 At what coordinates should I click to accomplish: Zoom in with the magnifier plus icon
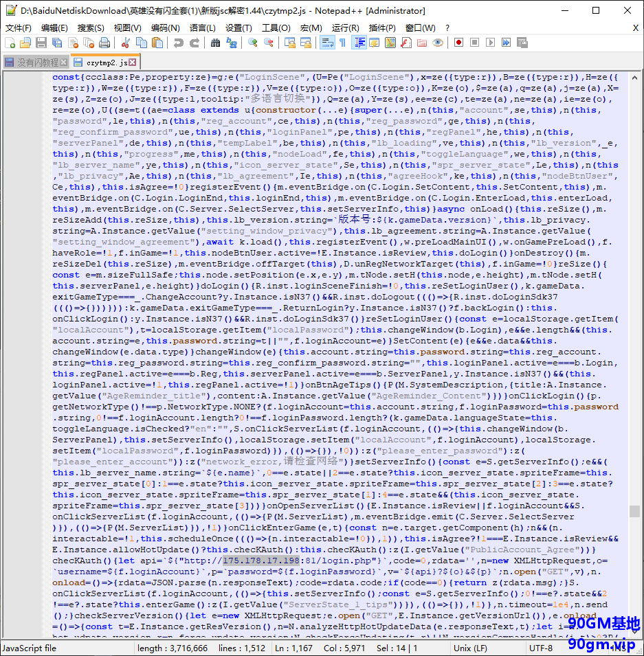coord(252,43)
